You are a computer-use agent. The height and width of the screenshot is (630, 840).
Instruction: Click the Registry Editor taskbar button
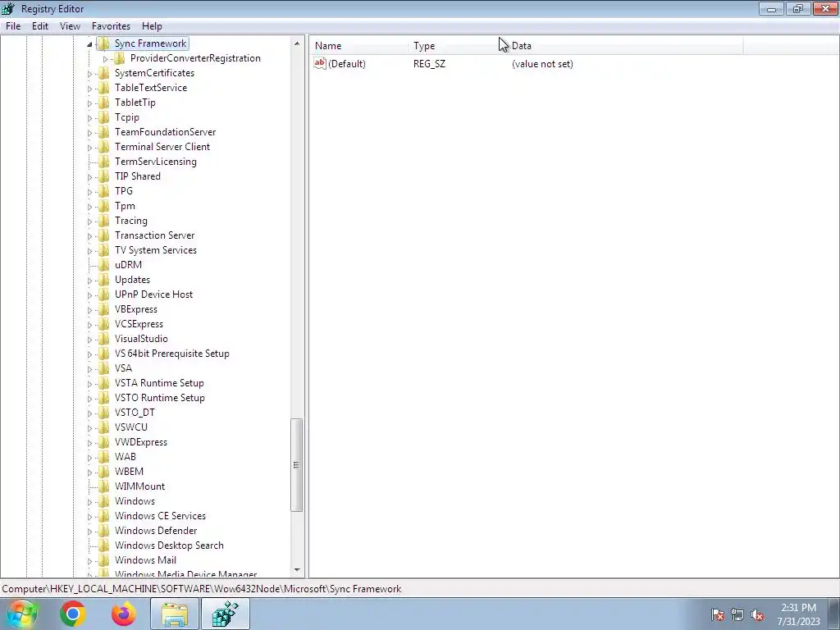pos(226,614)
